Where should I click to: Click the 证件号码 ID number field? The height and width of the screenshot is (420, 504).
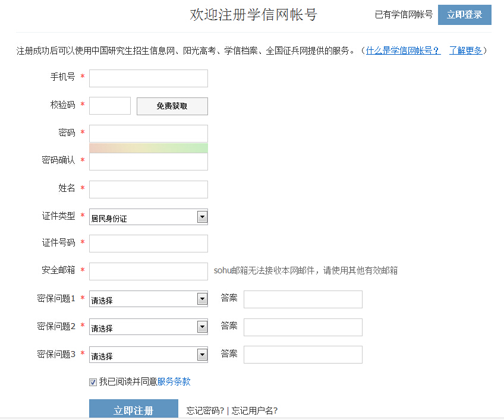point(148,244)
